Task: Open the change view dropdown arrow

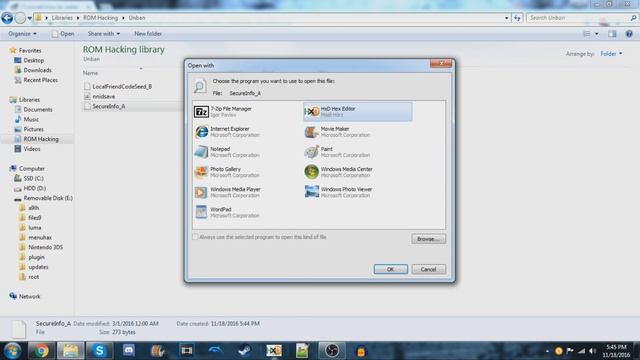Action: [597, 34]
